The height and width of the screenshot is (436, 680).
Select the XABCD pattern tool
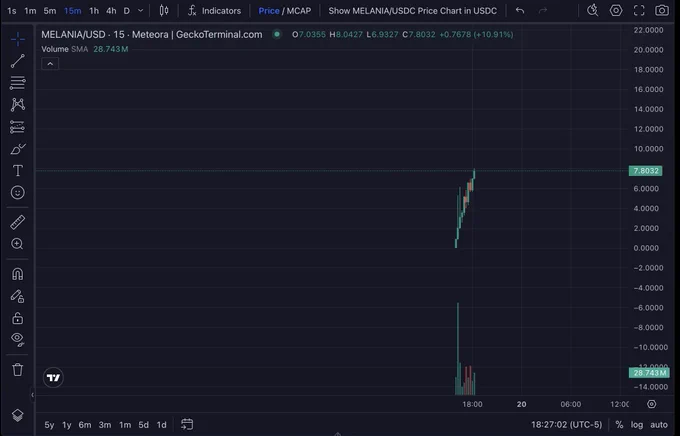[18, 105]
